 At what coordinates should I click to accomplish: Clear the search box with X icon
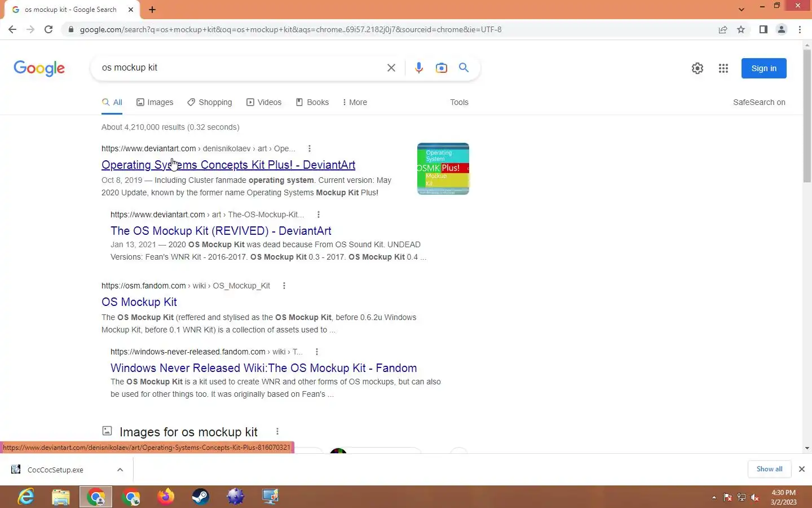(391, 68)
